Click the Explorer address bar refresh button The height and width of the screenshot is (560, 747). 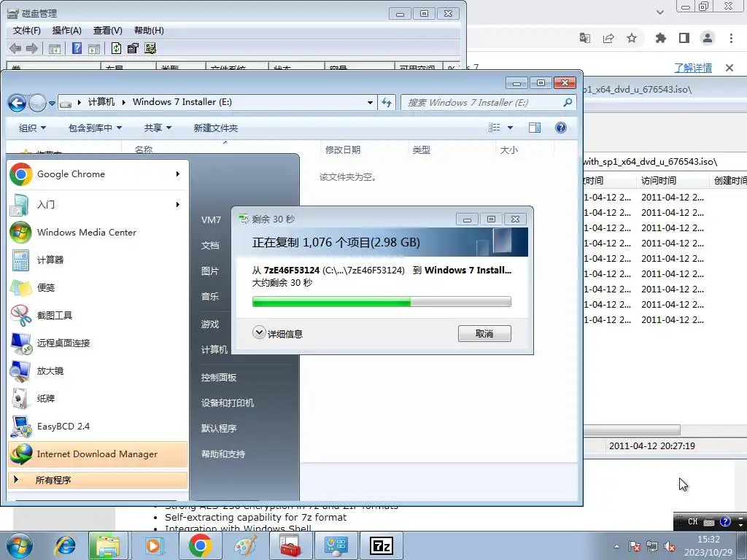coord(387,102)
